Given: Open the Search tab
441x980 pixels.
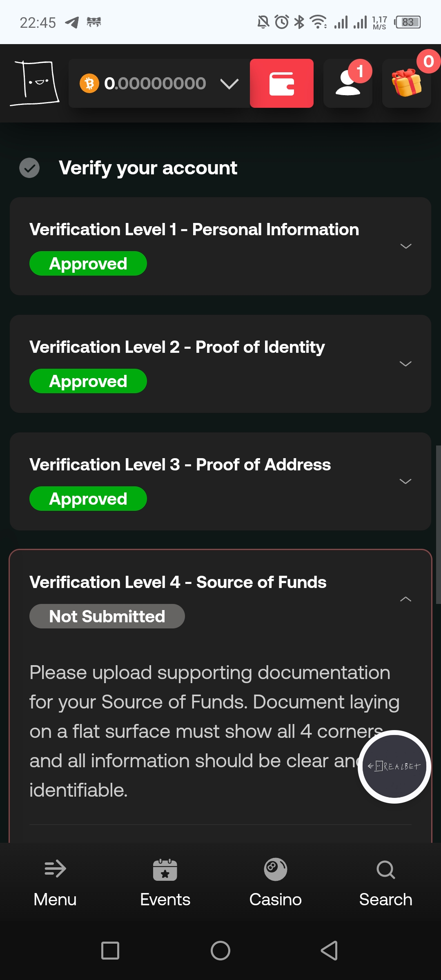Looking at the screenshot, I should point(385,883).
